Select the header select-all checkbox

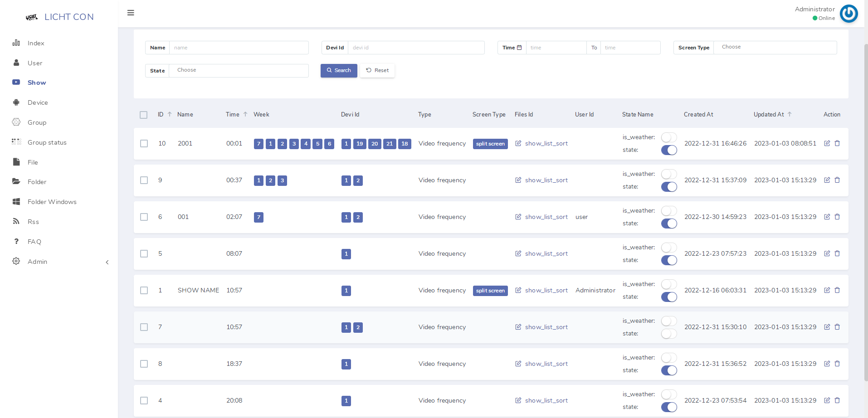point(144,115)
